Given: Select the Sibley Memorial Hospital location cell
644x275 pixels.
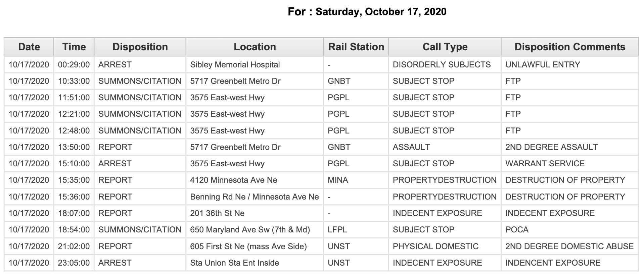Looking at the screenshot, I should point(255,65).
